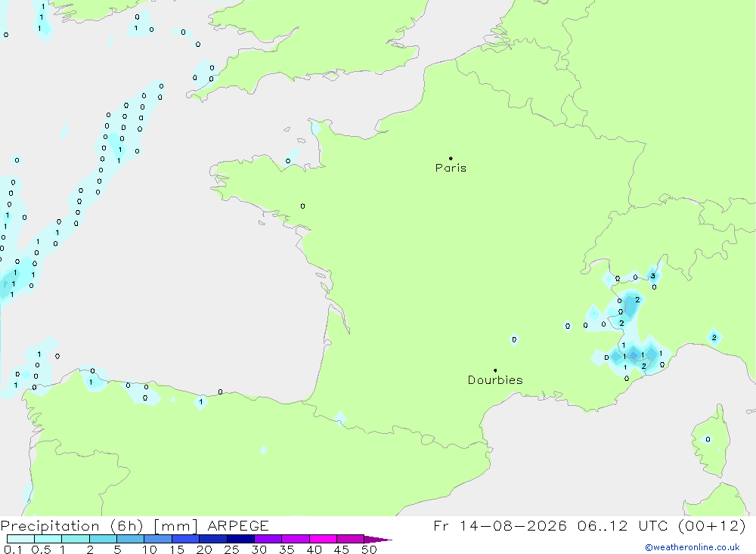Select the 2–5 mm legend color swatch
Viewport: 756px width, 554px height.
coord(103,539)
